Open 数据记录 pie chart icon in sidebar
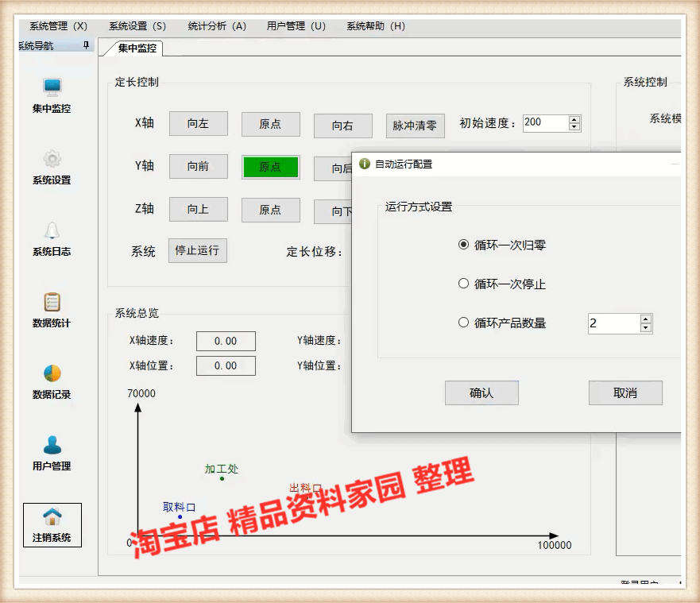This screenshot has width=700, height=603. pos(52,373)
